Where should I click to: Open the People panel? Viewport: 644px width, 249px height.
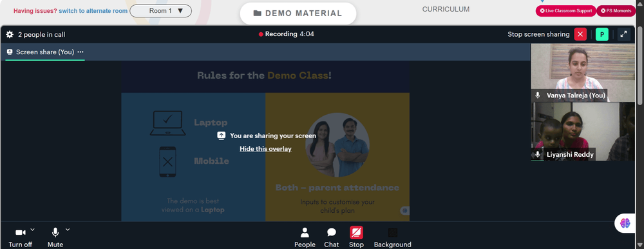[305, 237]
